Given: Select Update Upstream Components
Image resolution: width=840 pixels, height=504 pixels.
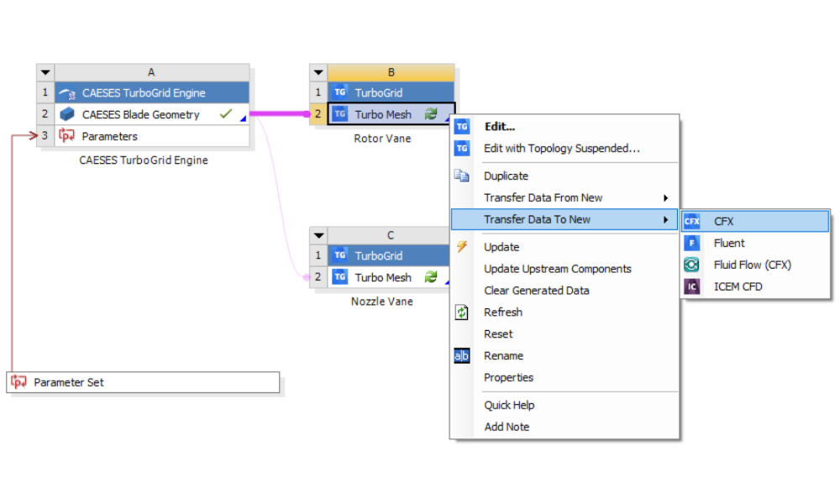Looking at the screenshot, I should pos(557,269).
